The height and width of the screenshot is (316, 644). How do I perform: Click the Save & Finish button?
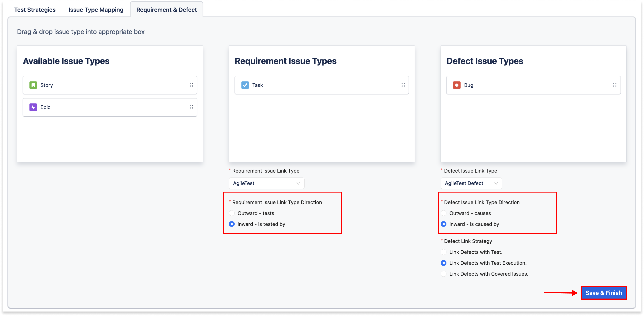603,293
